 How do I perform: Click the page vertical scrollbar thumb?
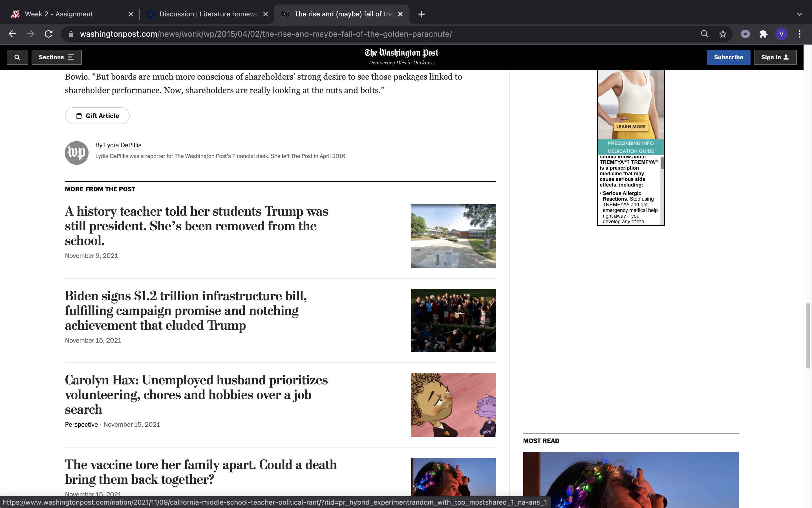coord(808,336)
